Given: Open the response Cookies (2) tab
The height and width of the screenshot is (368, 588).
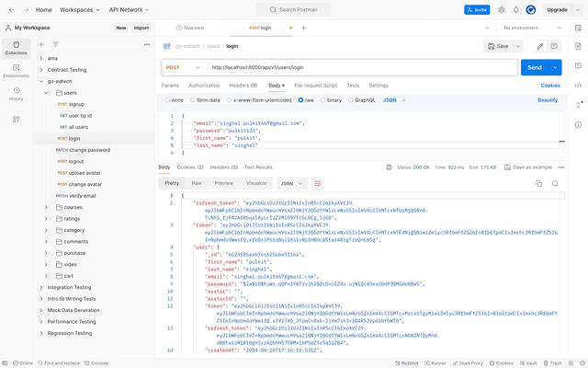Looking at the screenshot, I should coord(190,167).
